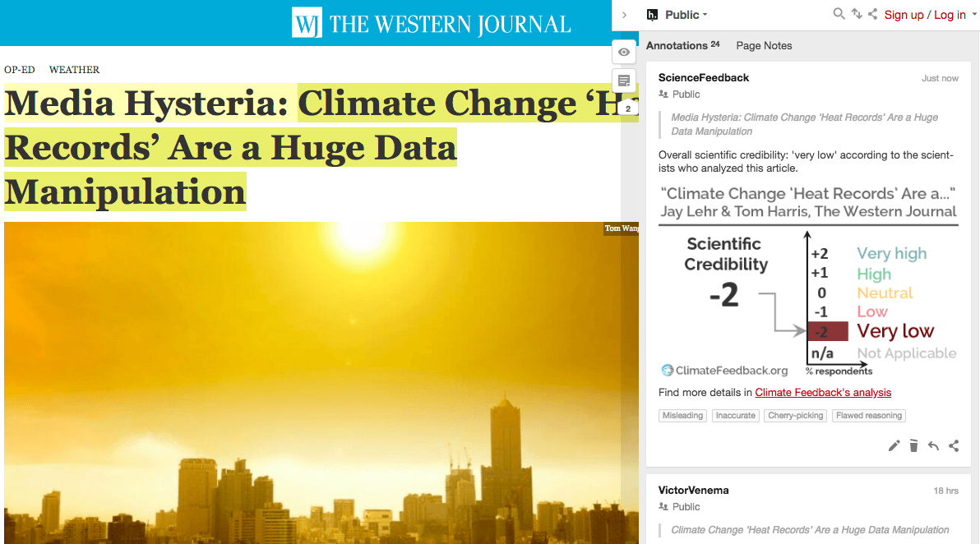The image size is (980, 544).
Task: Click the Cherry-picking tag
Action: tap(796, 415)
